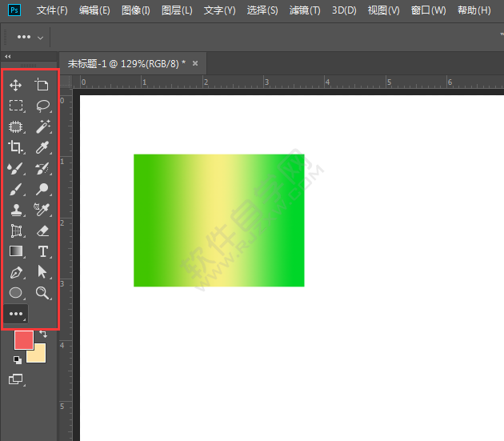
Task: Reset default foreground and background colors
Action: click(17, 360)
